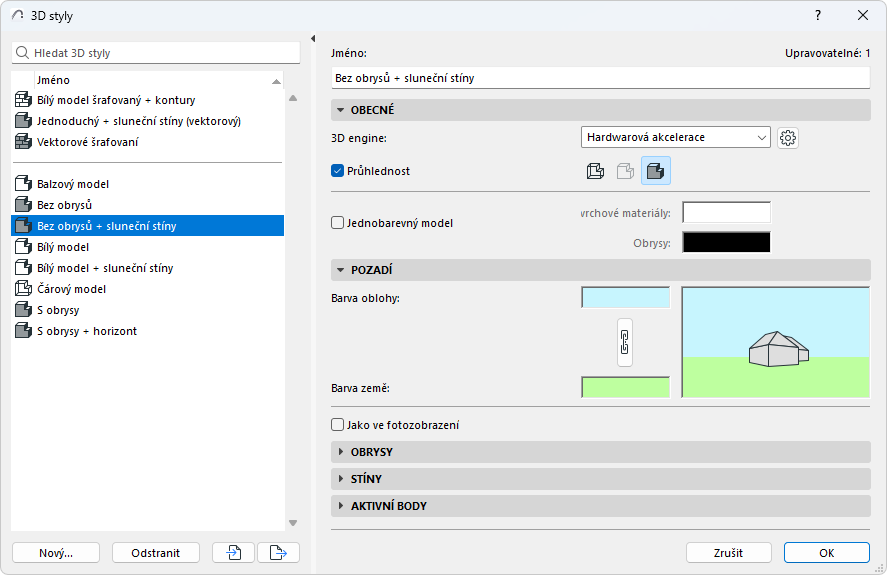Enable Jako ve fotozobrazení checkbox
Screen dimensions: 887x575
[338, 424]
